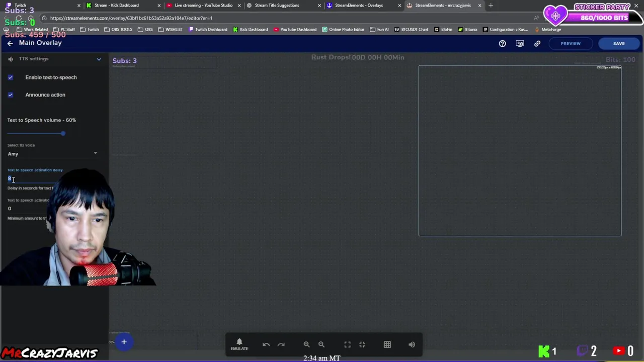Click the browser address bar URL
The width and height of the screenshot is (644, 362).
point(131,18)
